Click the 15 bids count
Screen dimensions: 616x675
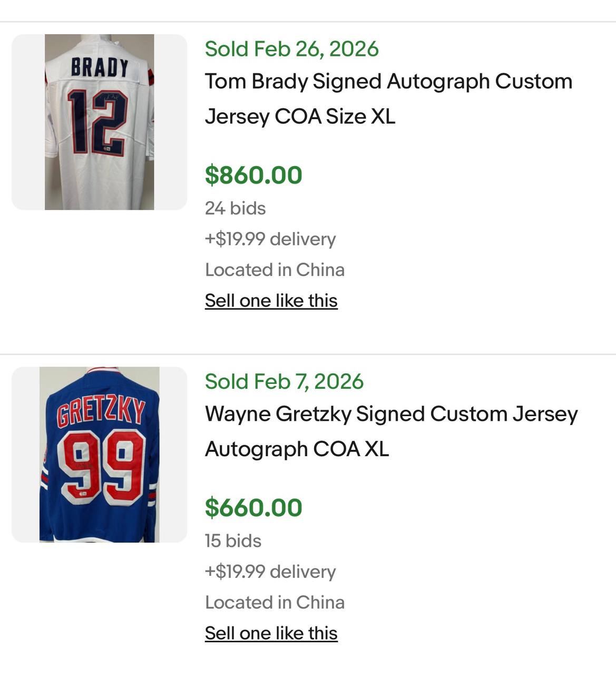click(x=233, y=541)
